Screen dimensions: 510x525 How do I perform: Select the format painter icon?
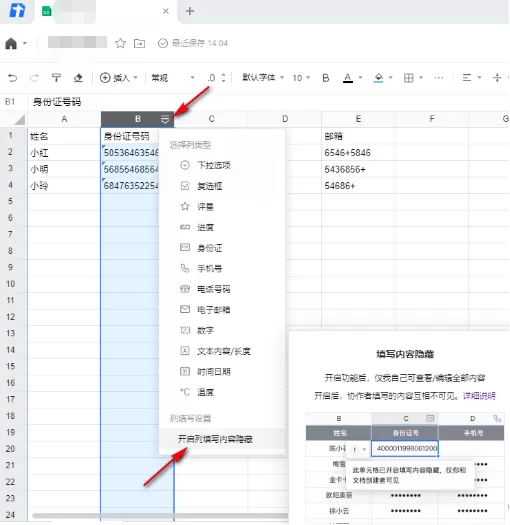click(56, 78)
